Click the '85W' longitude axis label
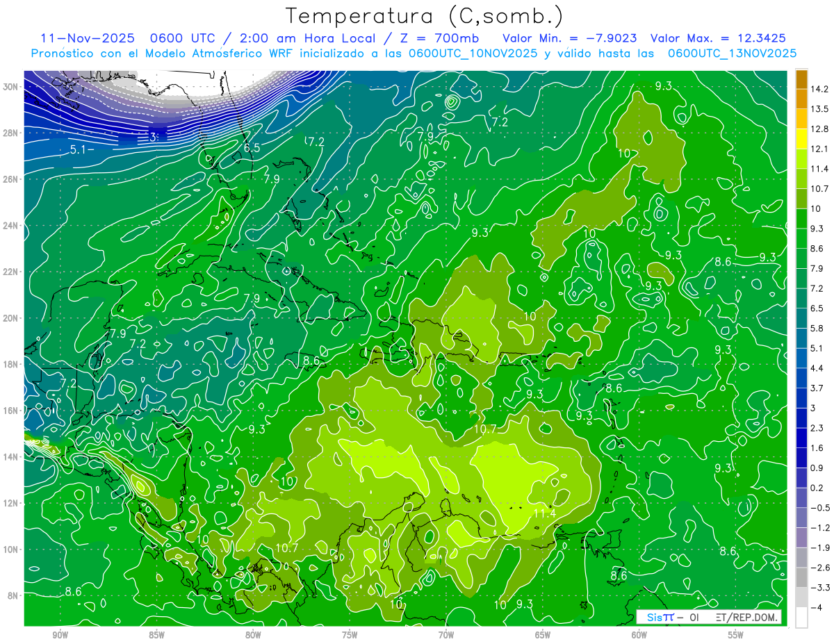 (x=156, y=636)
